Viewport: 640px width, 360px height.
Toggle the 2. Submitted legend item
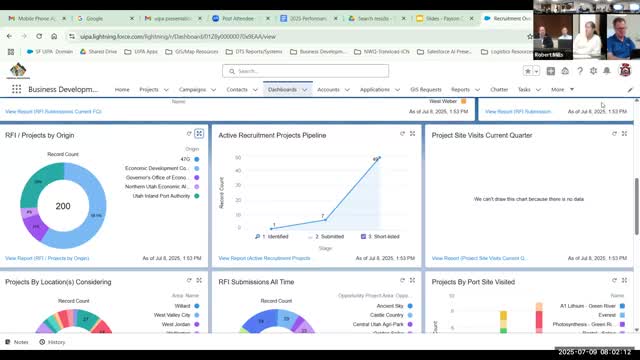click(x=326, y=236)
